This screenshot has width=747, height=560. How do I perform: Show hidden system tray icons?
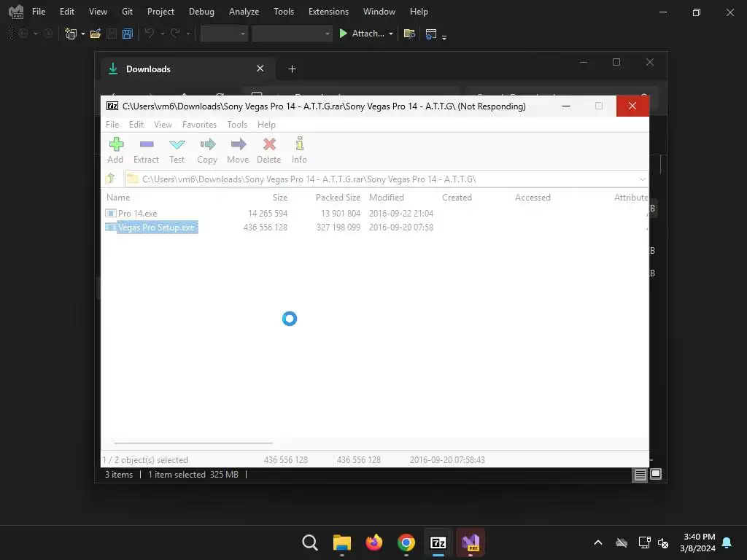[598, 542]
